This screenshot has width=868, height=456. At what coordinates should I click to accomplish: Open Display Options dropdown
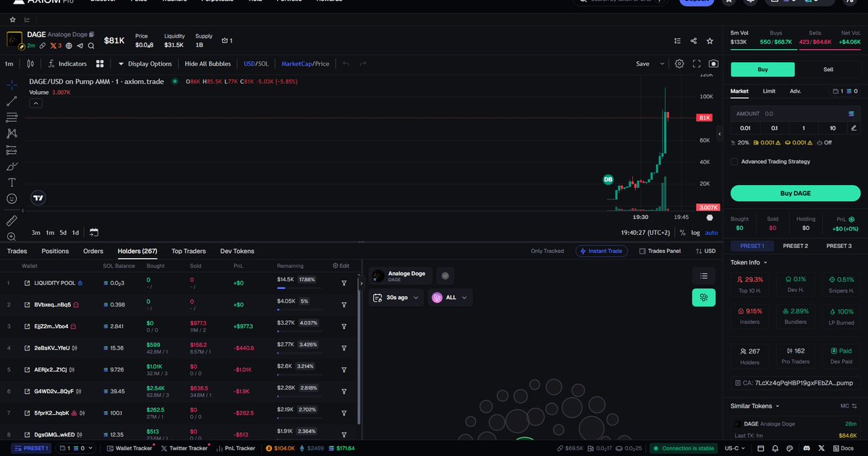click(145, 64)
